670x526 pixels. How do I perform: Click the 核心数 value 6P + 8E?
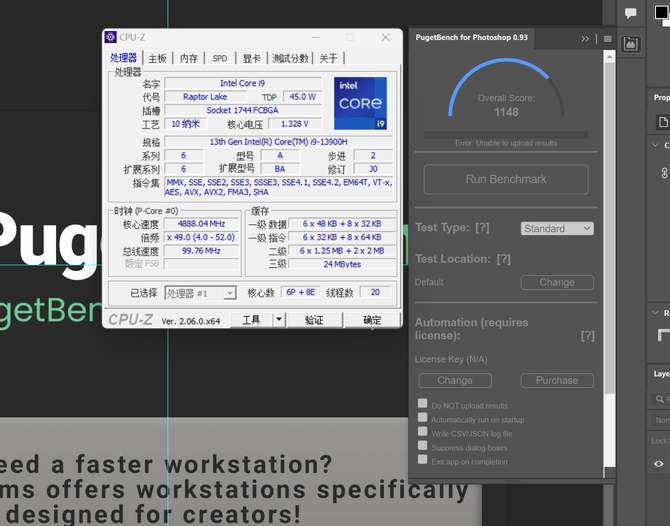point(300,292)
